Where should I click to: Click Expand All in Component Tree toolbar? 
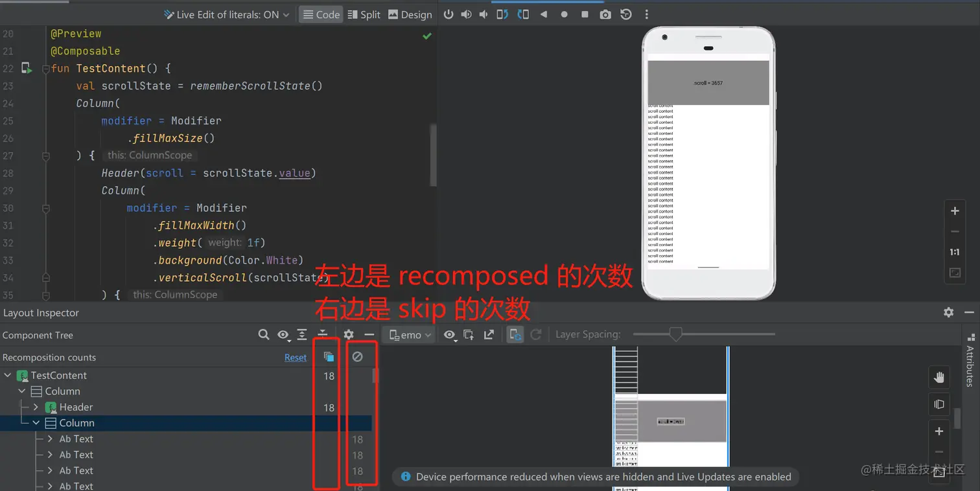pyautogui.click(x=302, y=335)
